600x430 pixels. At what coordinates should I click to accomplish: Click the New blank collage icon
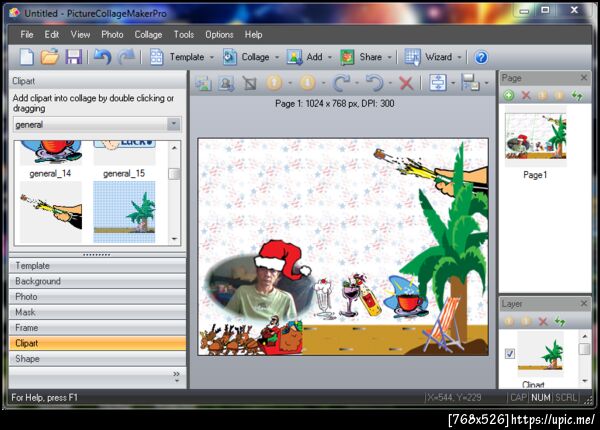pos(27,57)
